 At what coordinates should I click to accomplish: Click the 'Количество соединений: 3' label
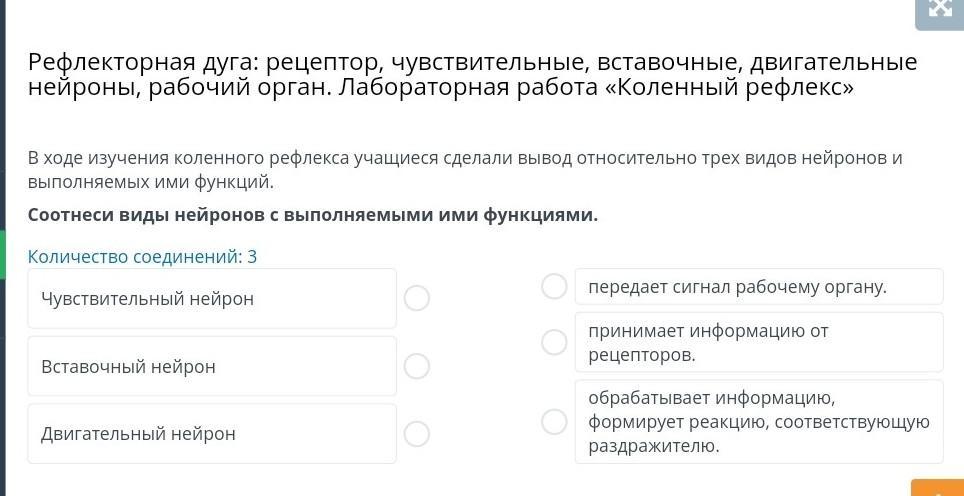142,257
